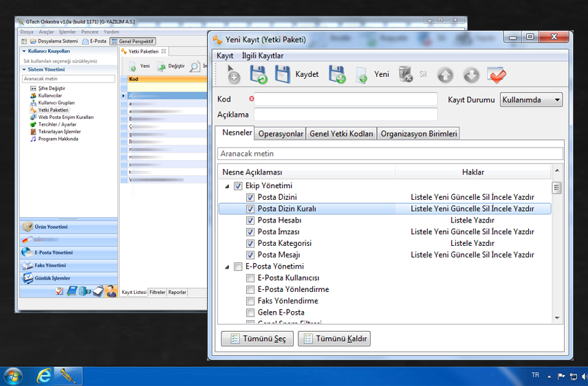Check the Faks Yönlendirme checkbox
Viewport: 588px width, 386px height.
[x=250, y=302]
